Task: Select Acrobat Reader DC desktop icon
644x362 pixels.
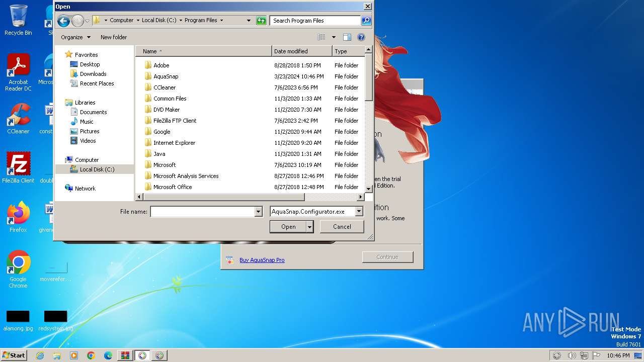Action: click(18, 73)
